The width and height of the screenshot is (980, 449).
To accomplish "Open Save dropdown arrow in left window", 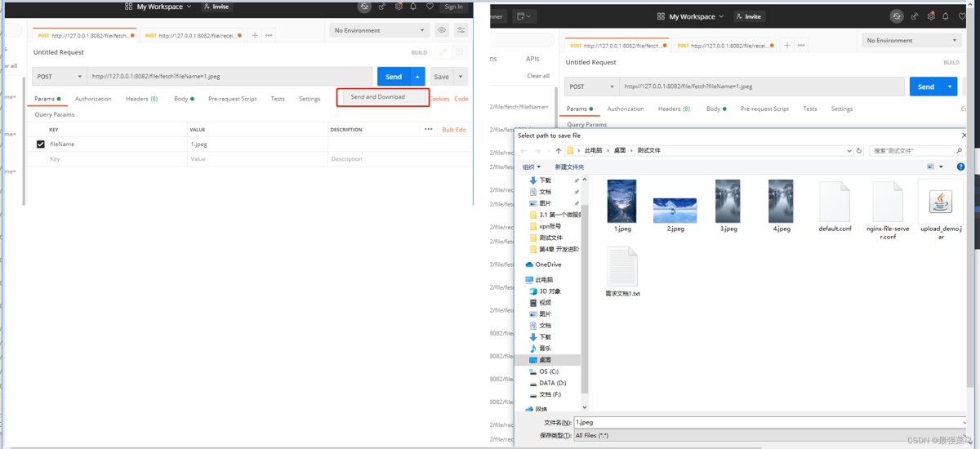I will (461, 77).
